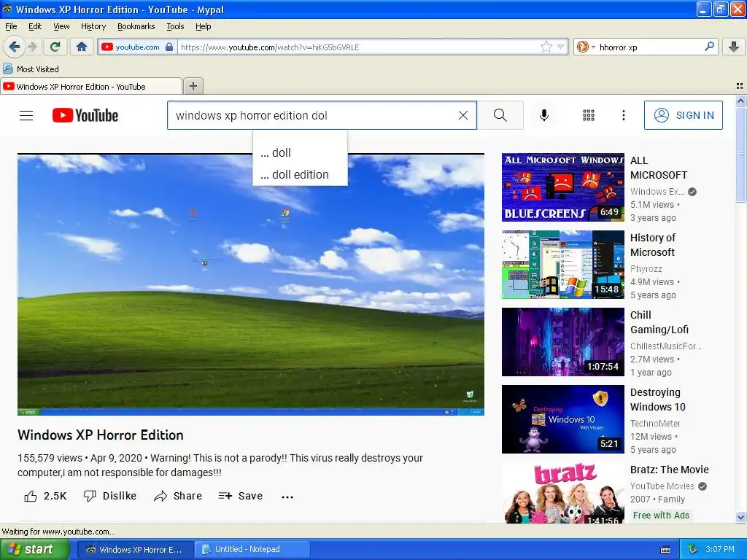Go back with the browser back arrow
The width and height of the screenshot is (747, 560).
pos(15,47)
